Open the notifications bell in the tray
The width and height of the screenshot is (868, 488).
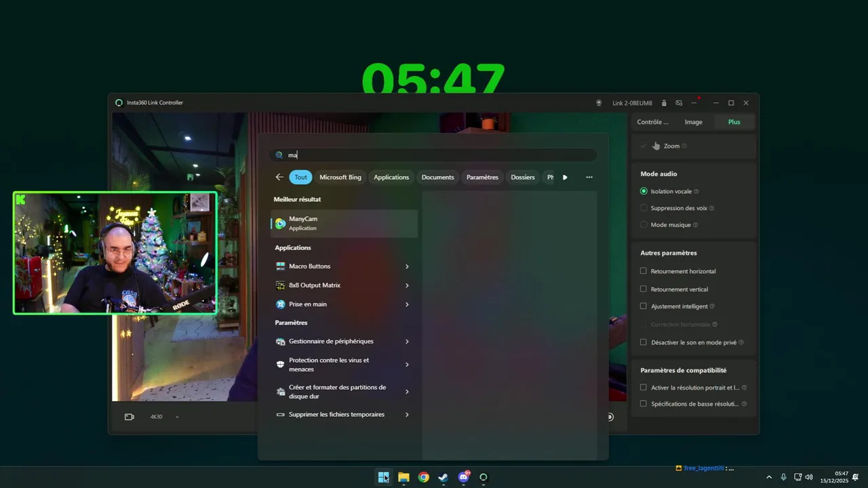(856, 477)
